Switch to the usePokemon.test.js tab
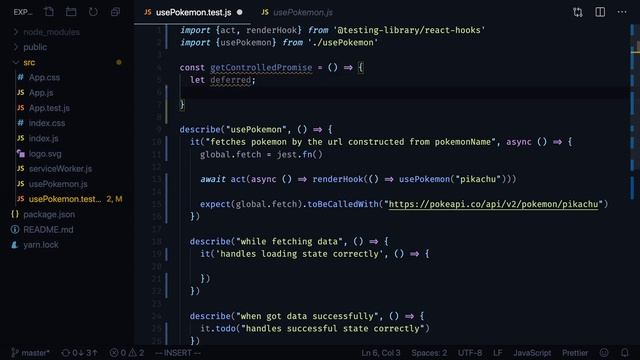 [x=193, y=12]
